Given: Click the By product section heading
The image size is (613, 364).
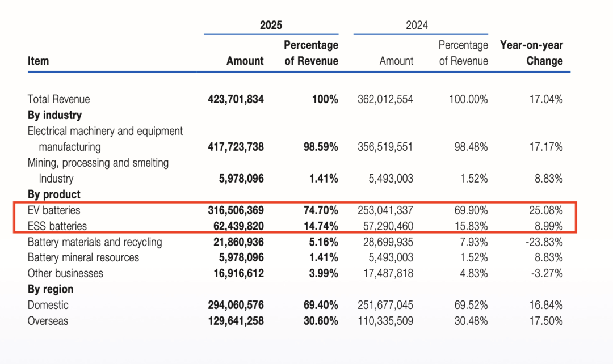Looking at the screenshot, I should 54,194.
